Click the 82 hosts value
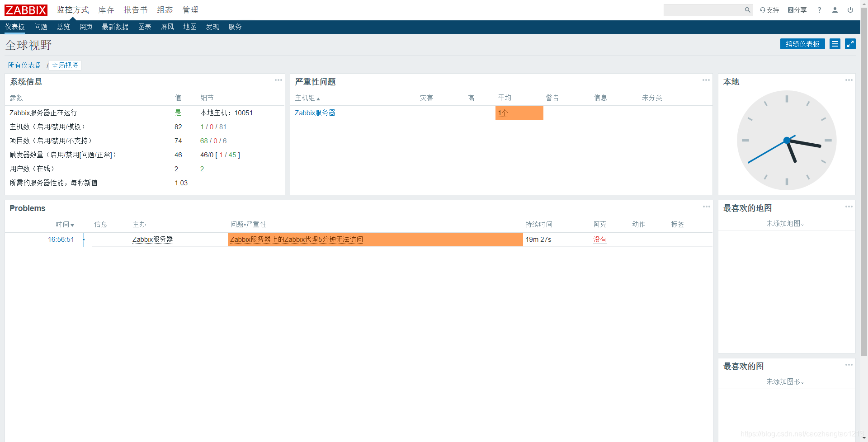 178,127
